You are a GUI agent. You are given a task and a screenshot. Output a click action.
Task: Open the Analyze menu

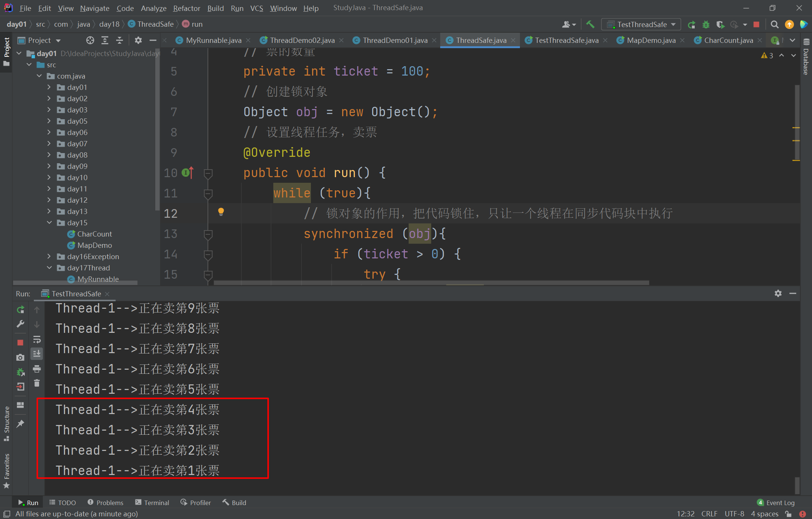click(153, 8)
